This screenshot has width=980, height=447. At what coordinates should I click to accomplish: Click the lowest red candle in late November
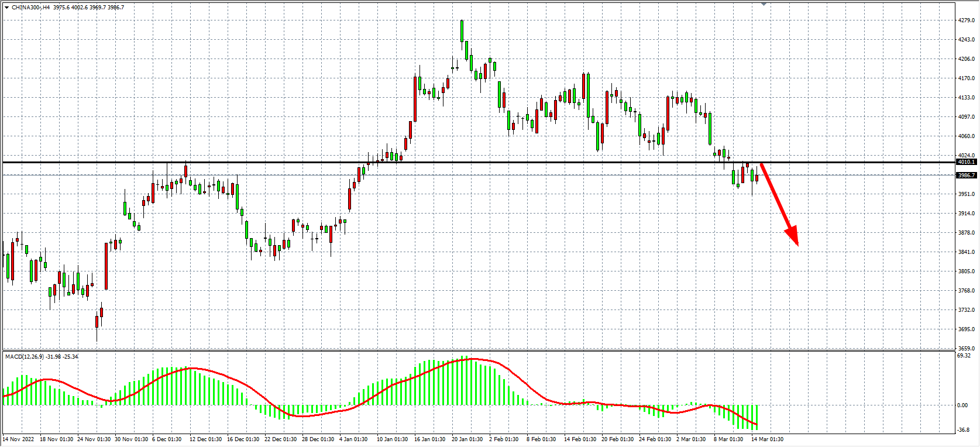click(x=97, y=321)
